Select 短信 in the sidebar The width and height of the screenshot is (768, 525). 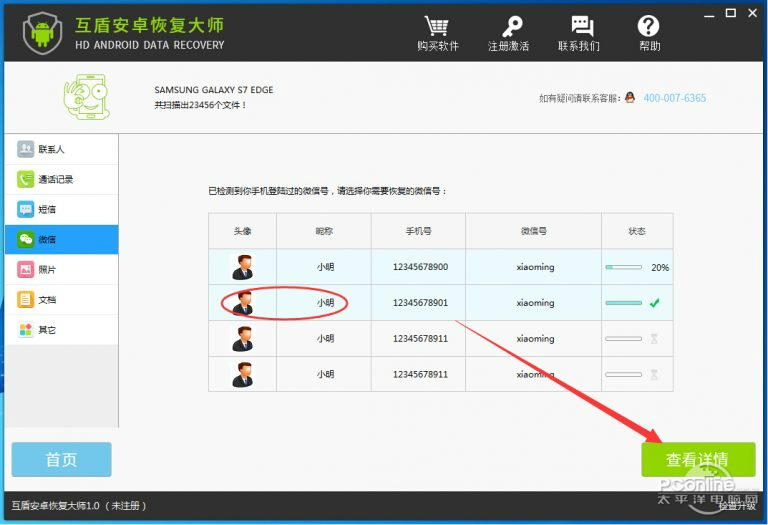(61, 209)
